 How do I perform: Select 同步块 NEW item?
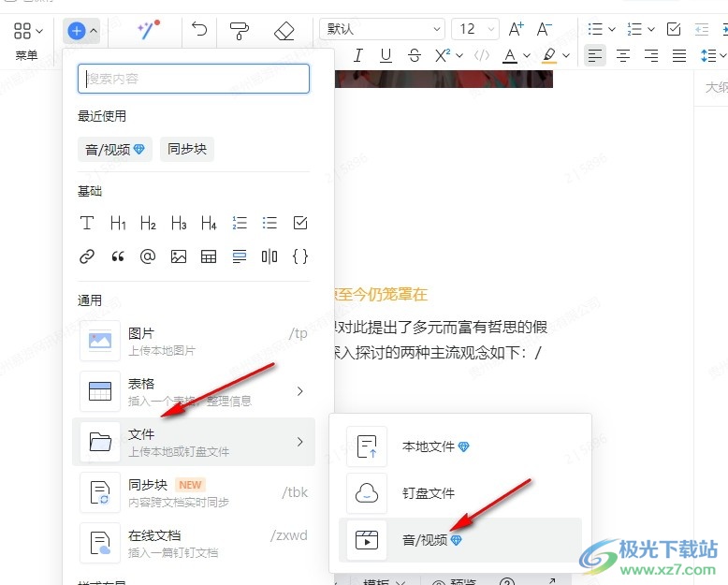coord(194,492)
